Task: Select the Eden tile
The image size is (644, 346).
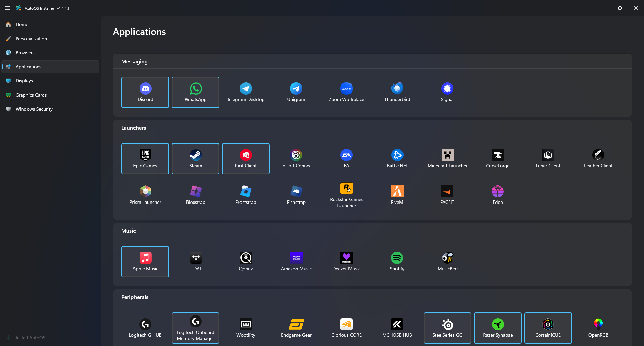Action: [x=498, y=195]
